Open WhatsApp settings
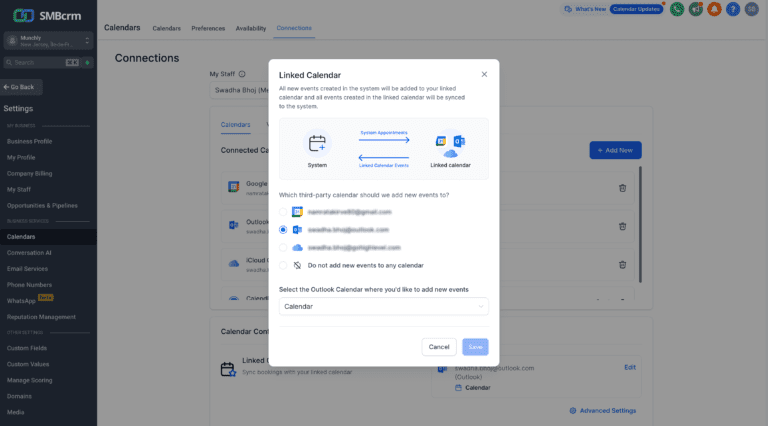This screenshot has width=768, height=426. [x=21, y=301]
